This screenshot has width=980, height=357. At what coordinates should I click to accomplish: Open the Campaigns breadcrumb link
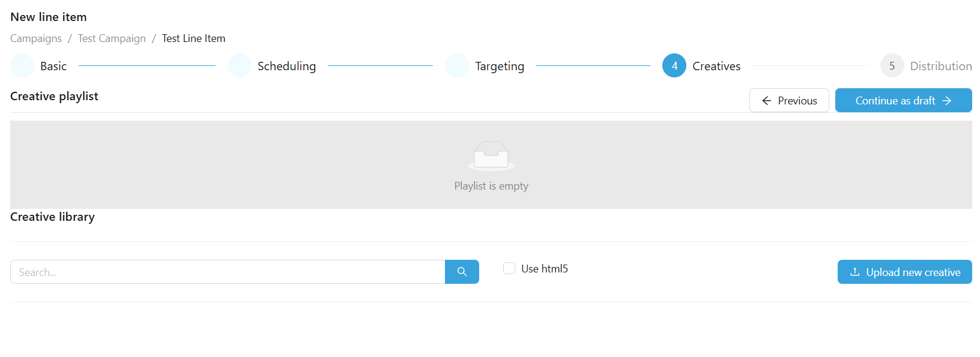[36, 38]
